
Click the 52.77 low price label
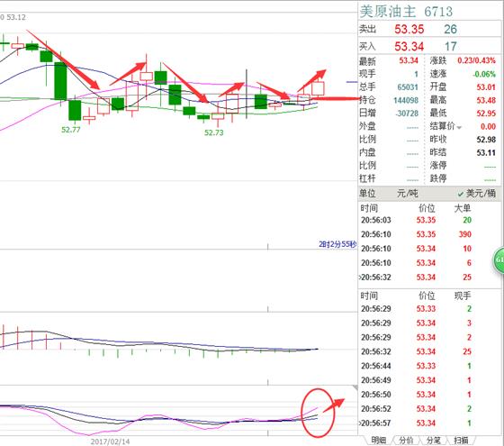click(71, 130)
